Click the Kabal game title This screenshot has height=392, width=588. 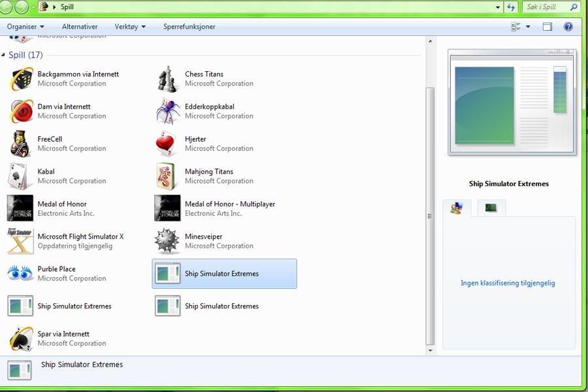[x=46, y=171]
